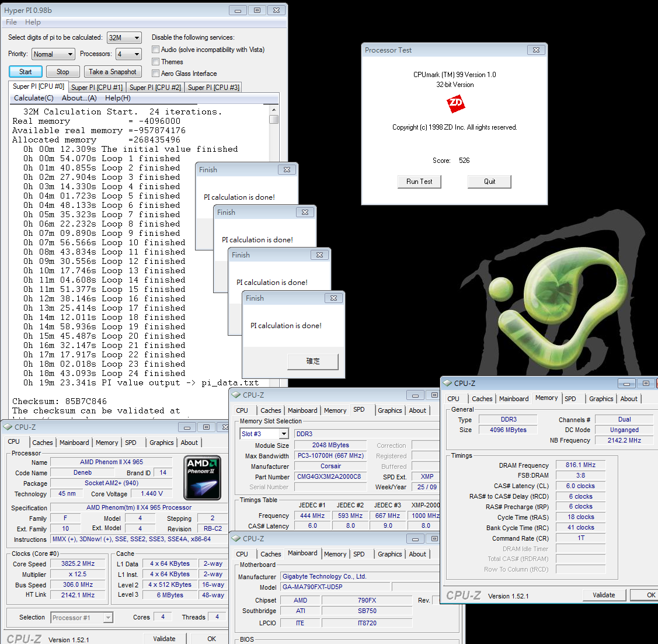Click the ZD logo in the Processor Test window

(x=456, y=103)
